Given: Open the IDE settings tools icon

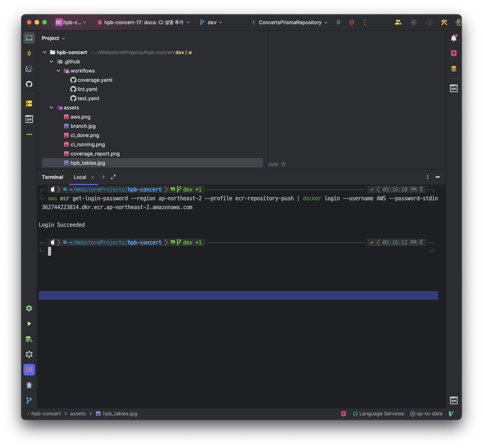Looking at the screenshot, I should pos(444,22).
